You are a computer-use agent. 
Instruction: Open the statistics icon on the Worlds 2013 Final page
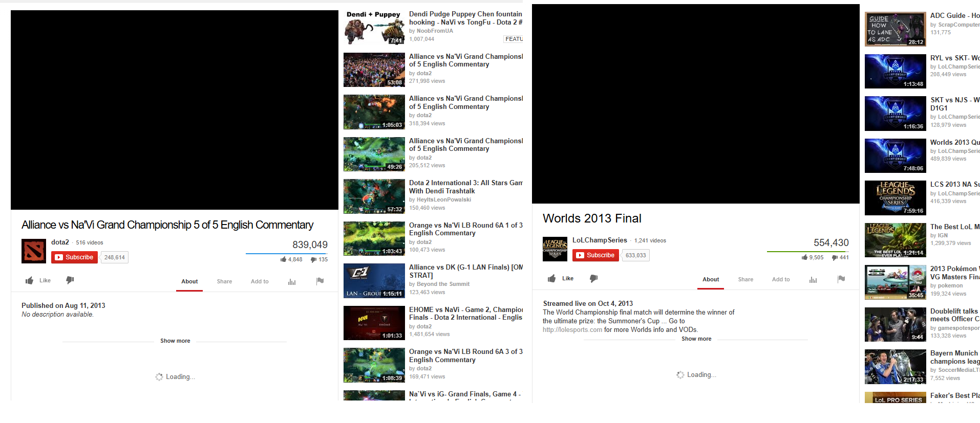click(x=813, y=279)
